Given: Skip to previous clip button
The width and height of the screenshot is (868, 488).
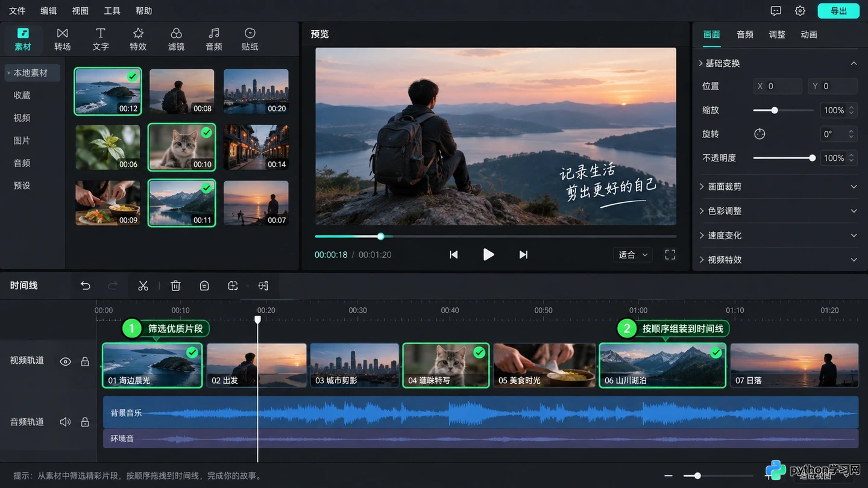Looking at the screenshot, I should [x=453, y=255].
